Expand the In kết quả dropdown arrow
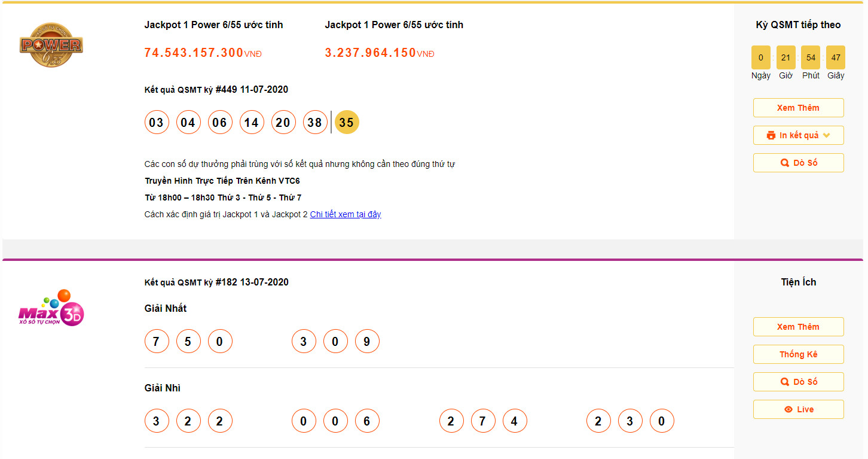 click(827, 135)
